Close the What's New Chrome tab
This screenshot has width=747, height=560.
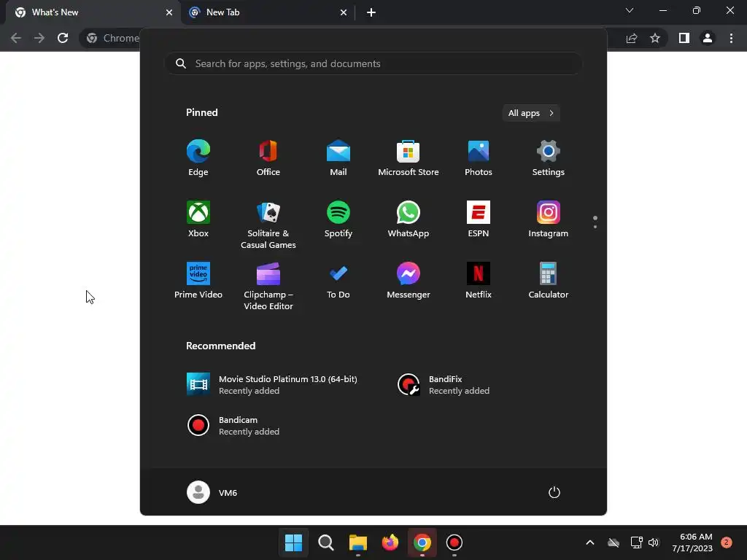169,12
